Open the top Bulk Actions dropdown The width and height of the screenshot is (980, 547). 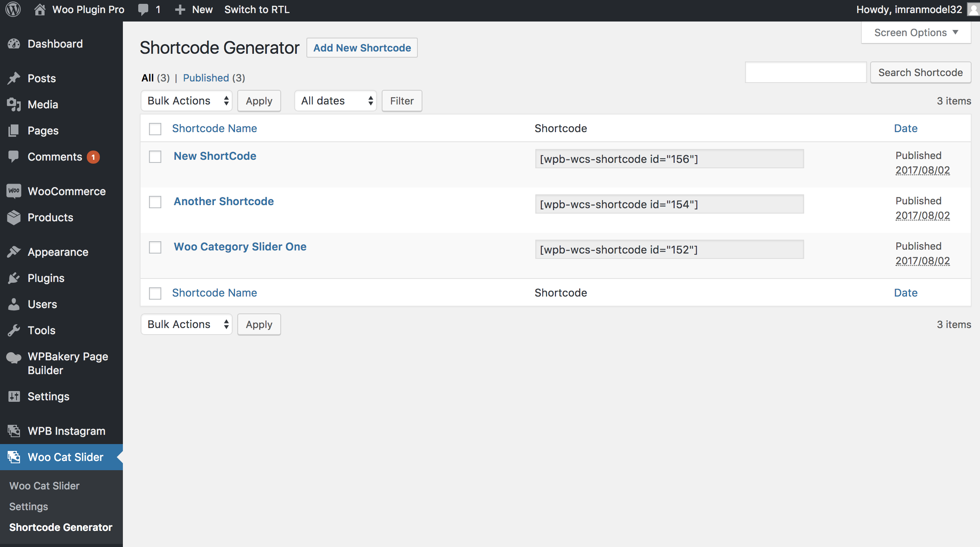pyautogui.click(x=187, y=101)
